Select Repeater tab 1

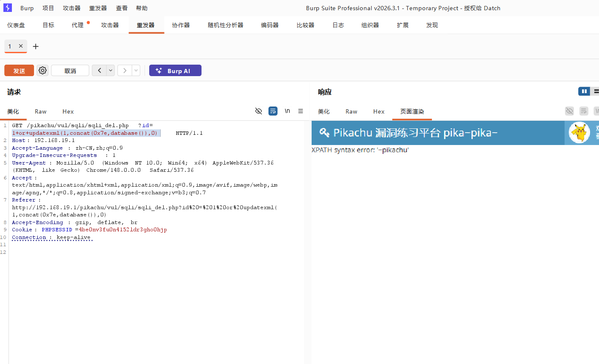click(10, 46)
